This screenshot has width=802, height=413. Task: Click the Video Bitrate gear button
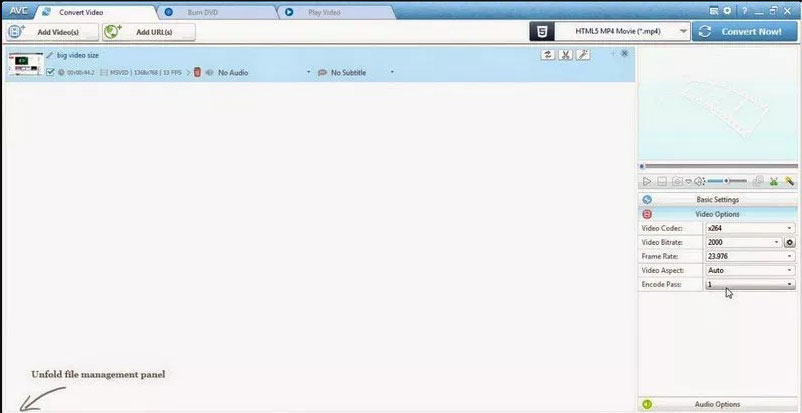(790, 242)
